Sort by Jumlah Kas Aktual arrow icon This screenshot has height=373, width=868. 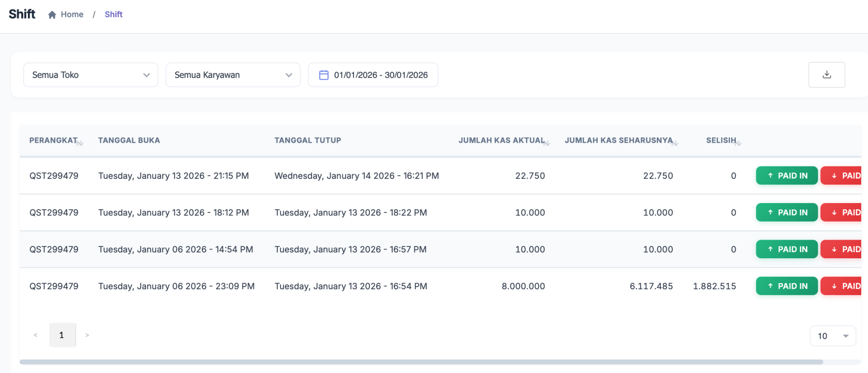click(x=548, y=143)
